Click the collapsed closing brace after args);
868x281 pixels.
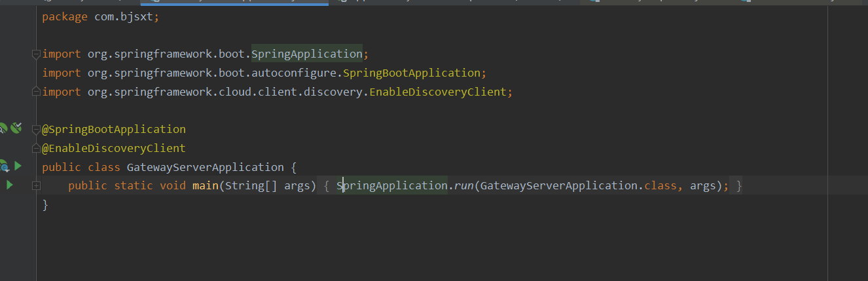click(x=739, y=186)
